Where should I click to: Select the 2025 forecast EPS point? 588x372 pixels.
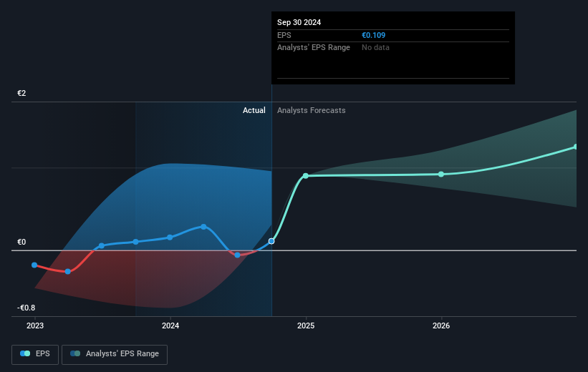(306, 176)
